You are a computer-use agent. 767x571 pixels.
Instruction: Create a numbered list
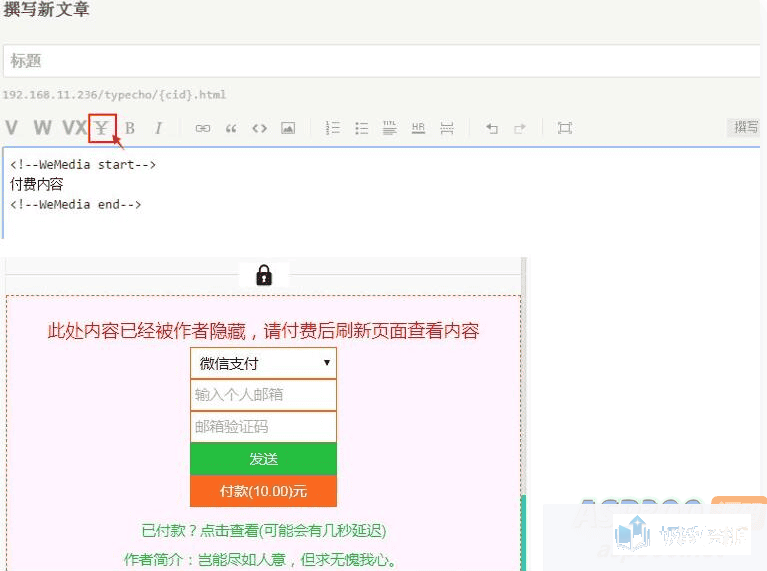[x=333, y=128]
